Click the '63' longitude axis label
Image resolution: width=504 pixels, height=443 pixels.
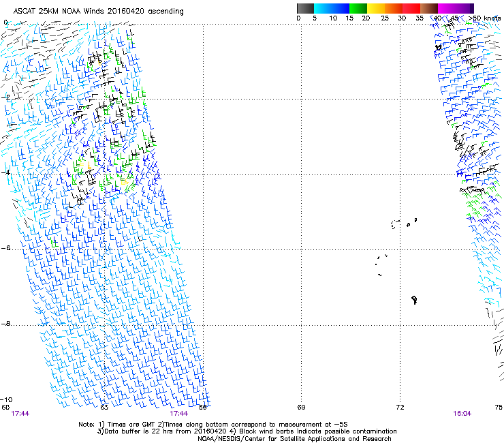coord(104,408)
